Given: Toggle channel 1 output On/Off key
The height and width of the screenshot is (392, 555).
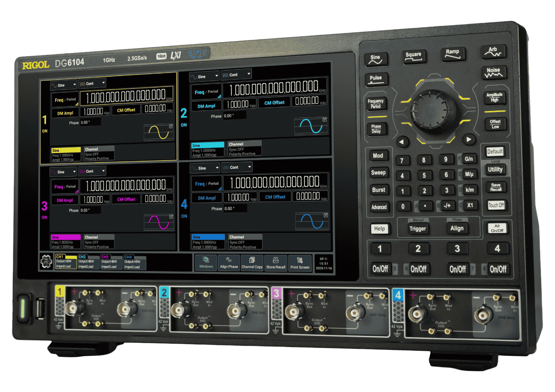Looking at the screenshot, I should tap(380, 269).
